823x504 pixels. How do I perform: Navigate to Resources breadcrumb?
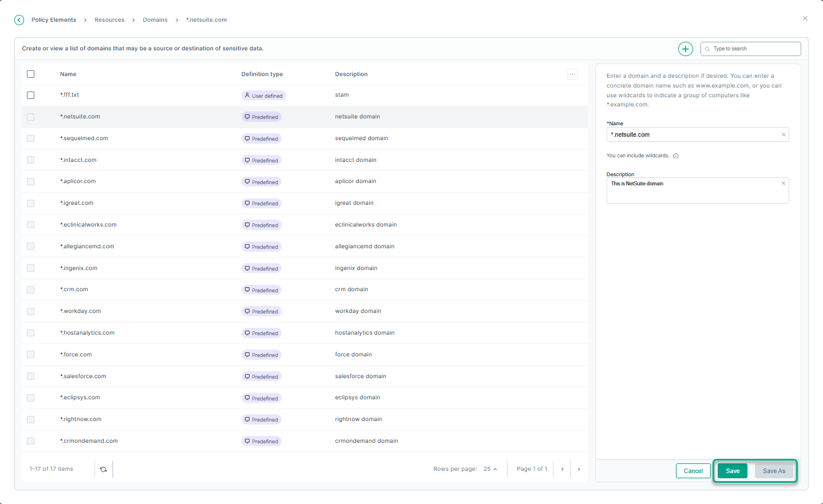(109, 20)
